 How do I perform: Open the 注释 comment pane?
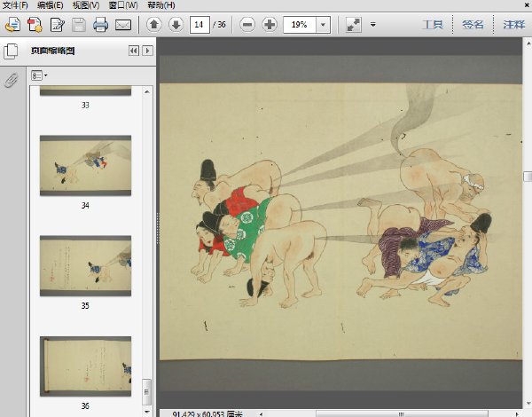[x=514, y=25]
